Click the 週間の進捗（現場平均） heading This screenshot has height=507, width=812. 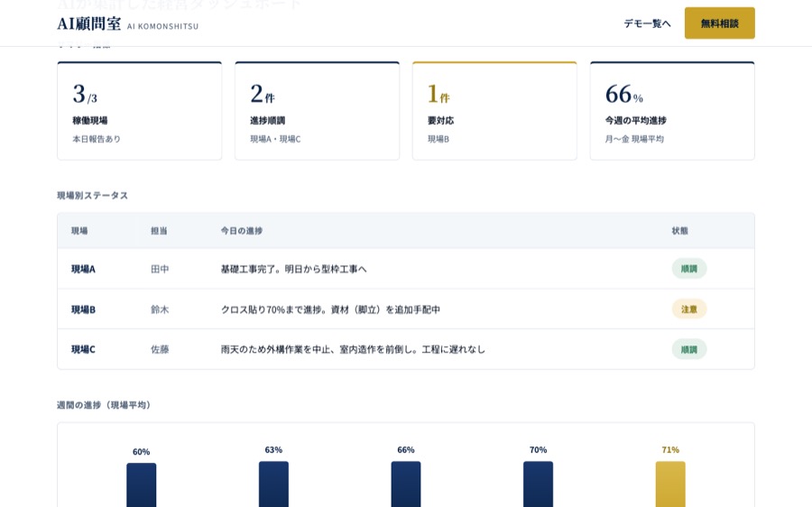[104, 405]
